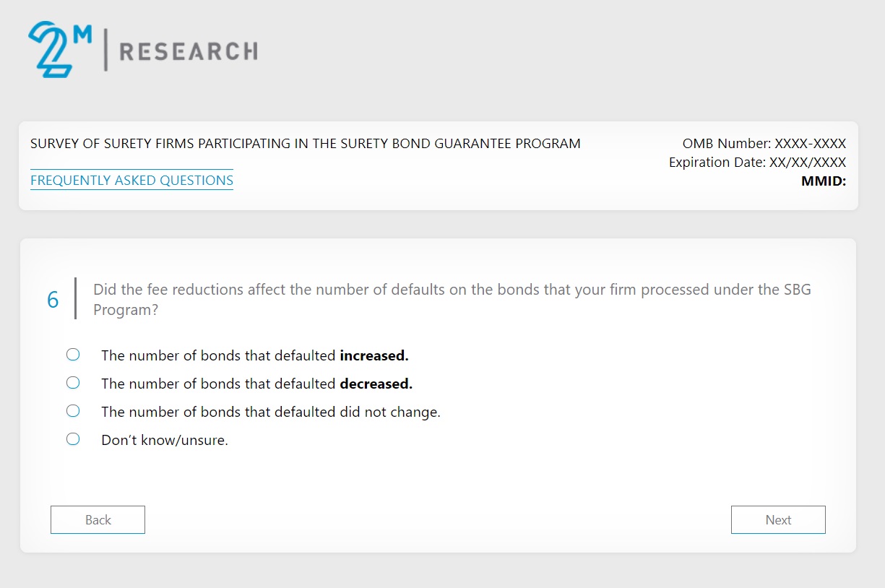Click the "Don't know/unsure." label text
885x588 pixels.
[x=165, y=440]
